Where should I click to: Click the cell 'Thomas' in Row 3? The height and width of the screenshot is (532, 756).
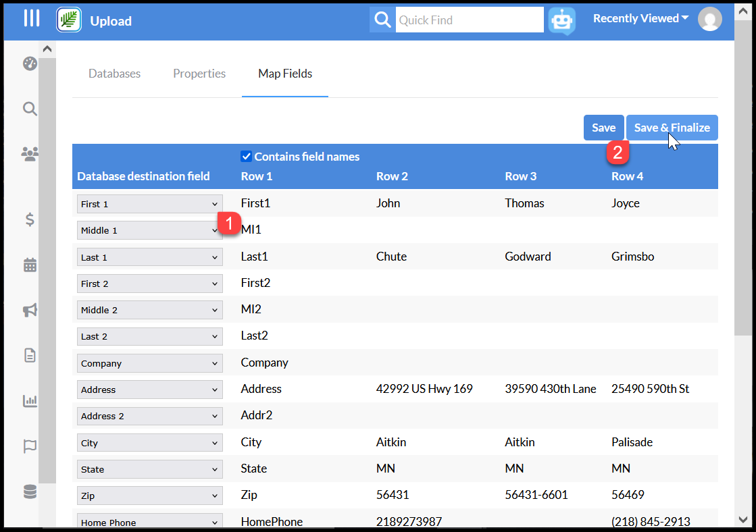524,203
